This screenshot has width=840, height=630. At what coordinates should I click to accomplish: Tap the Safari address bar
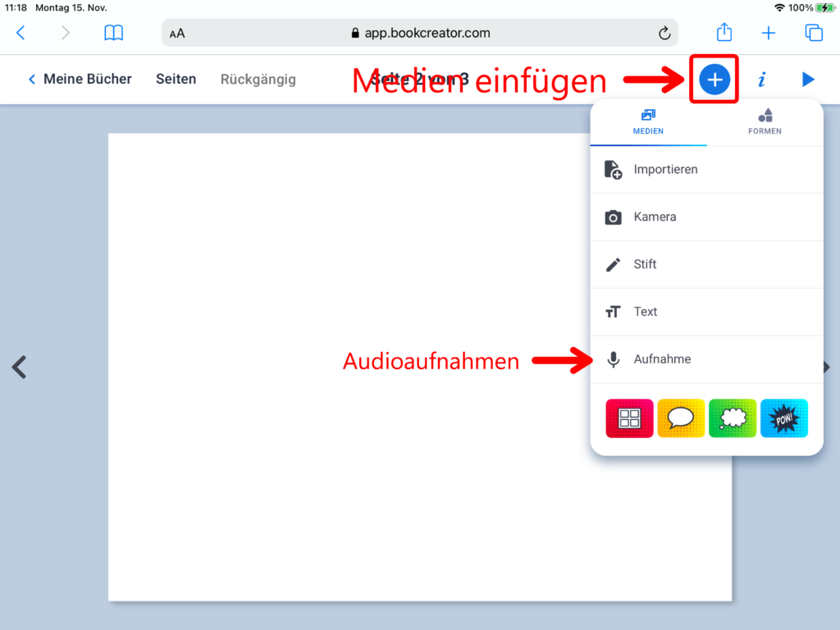tap(419, 33)
